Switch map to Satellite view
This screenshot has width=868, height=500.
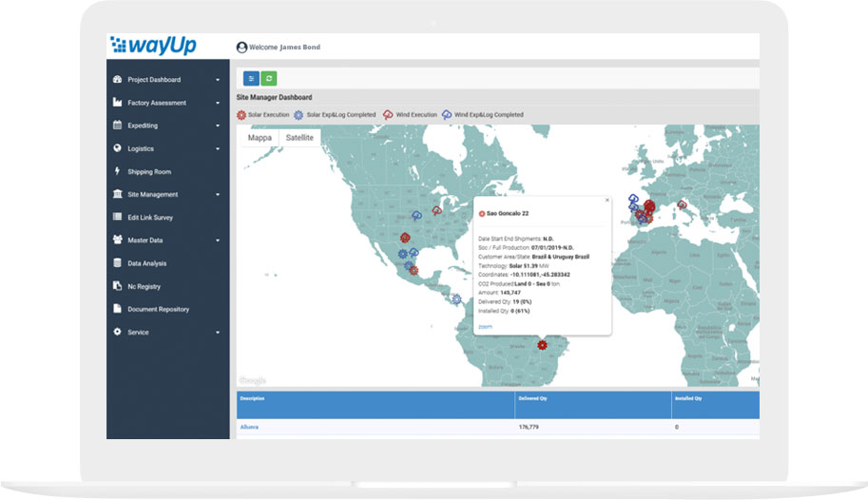(x=299, y=138)
